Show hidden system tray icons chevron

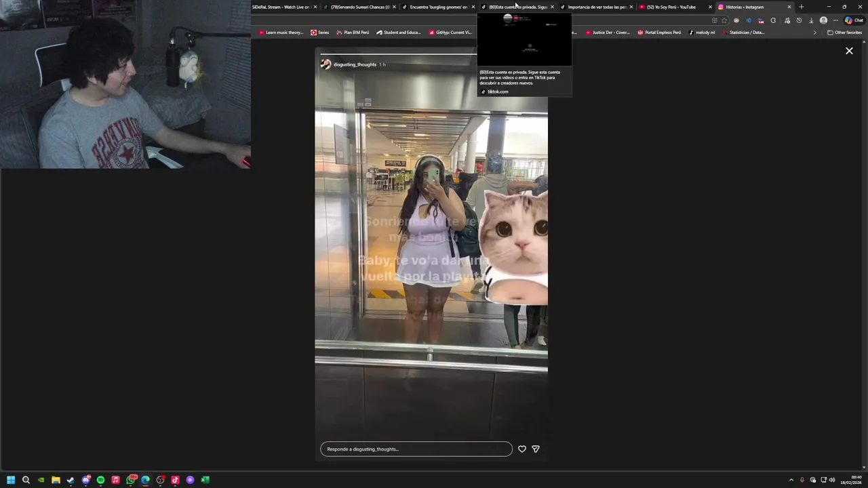click(x=791, y=480)
